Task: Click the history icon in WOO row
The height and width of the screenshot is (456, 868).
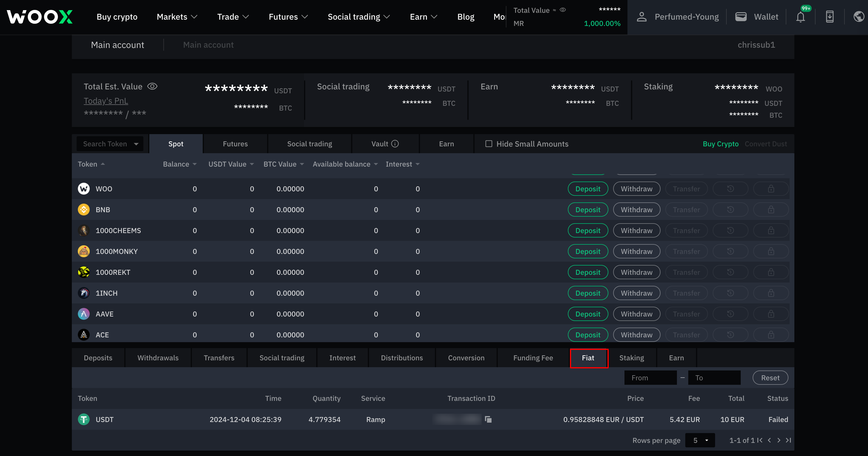Action: click(730, 189)
